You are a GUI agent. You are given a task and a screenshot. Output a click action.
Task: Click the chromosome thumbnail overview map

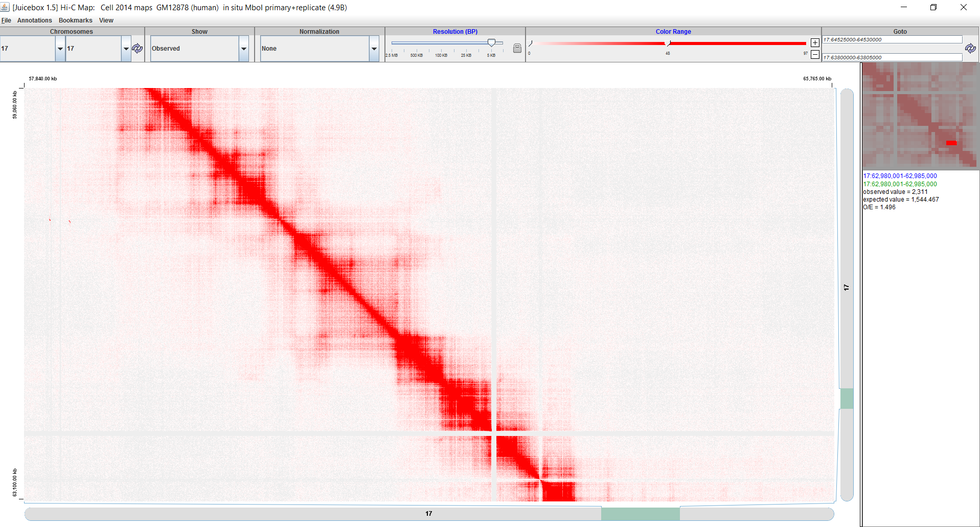[x=921, y=116]
